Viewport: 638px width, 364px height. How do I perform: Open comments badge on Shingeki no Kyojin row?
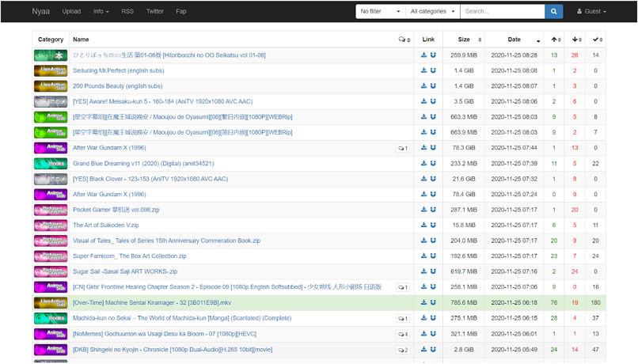(x=403, y=350)
